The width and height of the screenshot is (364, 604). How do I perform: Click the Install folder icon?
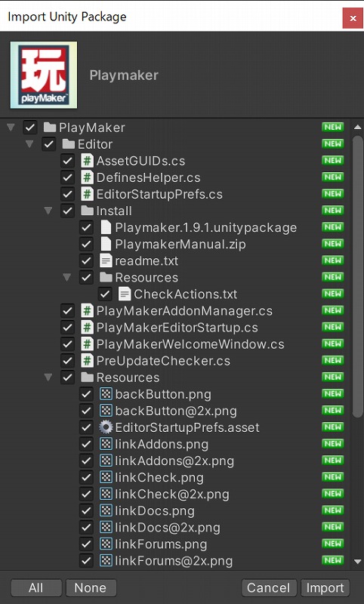[x=87, y=211]
